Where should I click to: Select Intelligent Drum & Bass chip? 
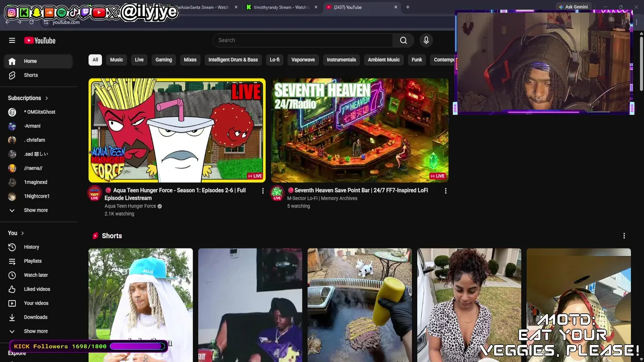pos(233,60)
